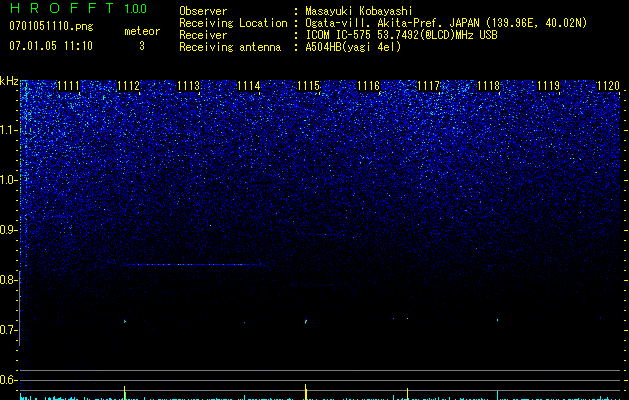Click the long horizontal echo line near 0.83 kHz
Screen dimensions: 629x400
pyautogui.click(x=194, y=264)
